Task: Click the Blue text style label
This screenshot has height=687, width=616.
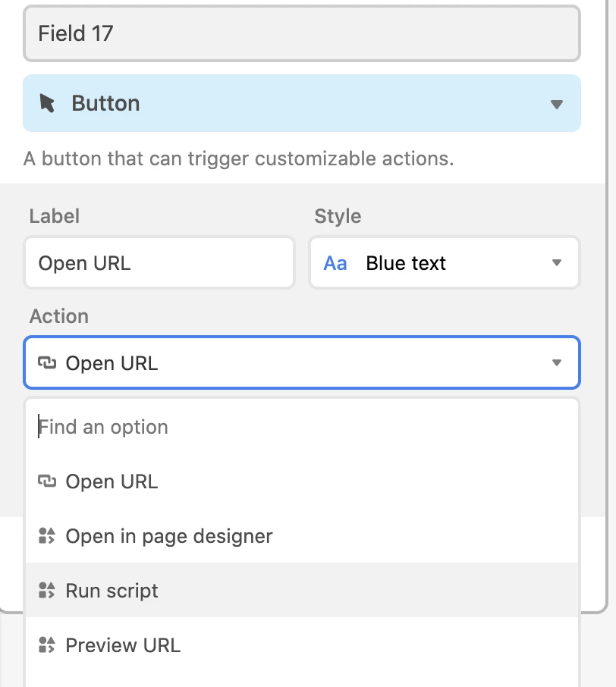Action: [x=406, y=263]
